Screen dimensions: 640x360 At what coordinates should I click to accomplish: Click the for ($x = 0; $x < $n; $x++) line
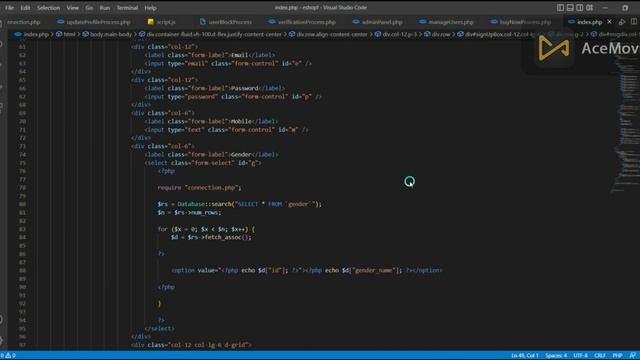(x=206, y=229)
